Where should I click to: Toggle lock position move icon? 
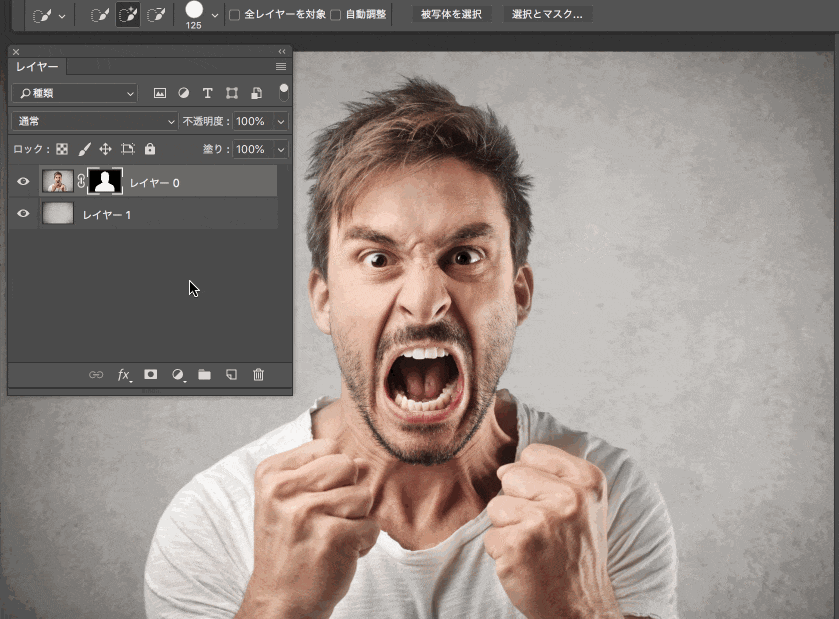[x=105, y=149]
